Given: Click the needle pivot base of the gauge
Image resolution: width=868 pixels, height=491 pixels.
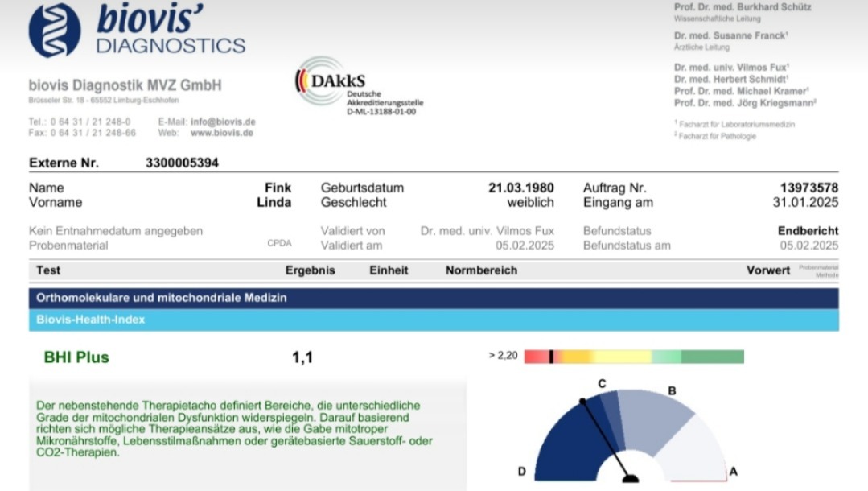Looking at the screenshot, I should [x=630, y=478].
